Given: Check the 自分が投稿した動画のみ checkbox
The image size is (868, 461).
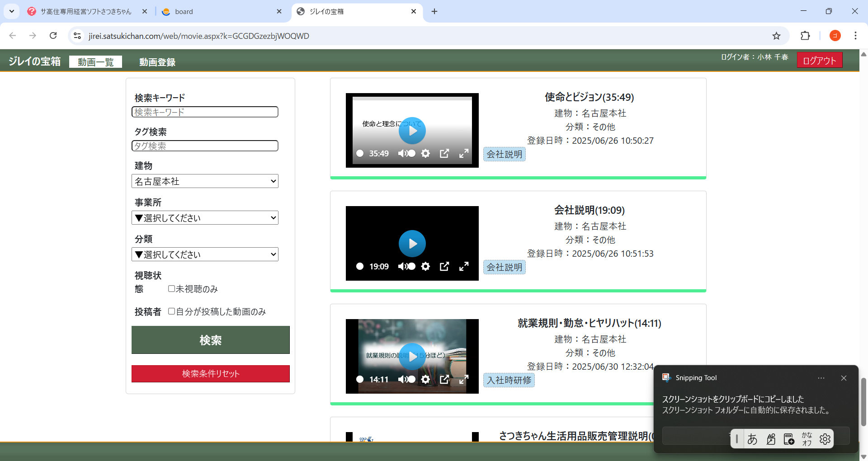Looking at the screenshot, I should pyautogui.click(x=171, y=311).
